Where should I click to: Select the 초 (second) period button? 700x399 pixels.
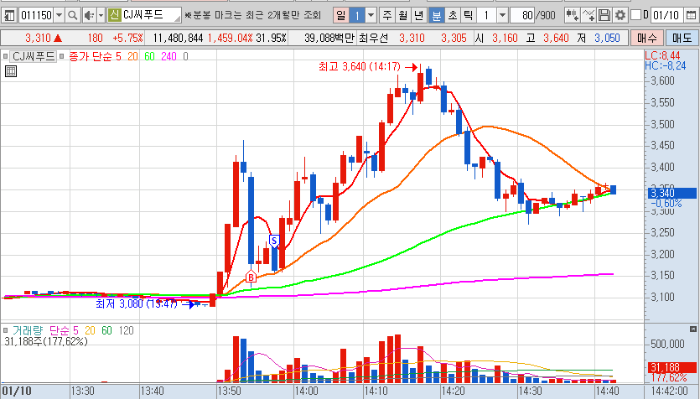452,16
